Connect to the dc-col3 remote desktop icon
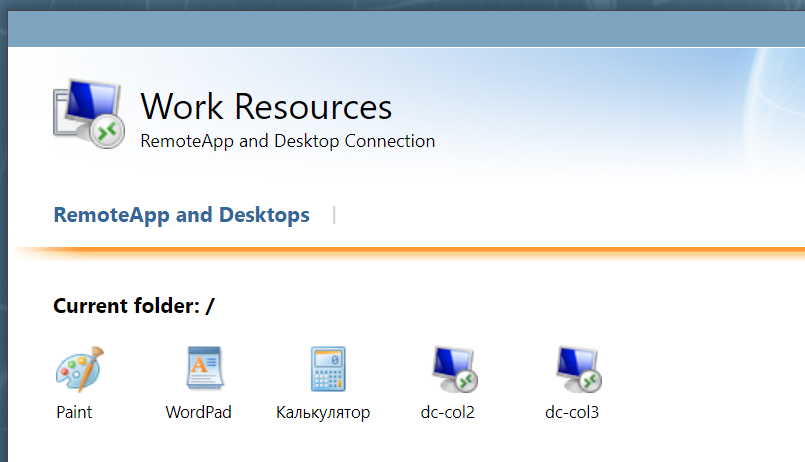This screenshot has width=805, height=462. (x=579, y=370)
